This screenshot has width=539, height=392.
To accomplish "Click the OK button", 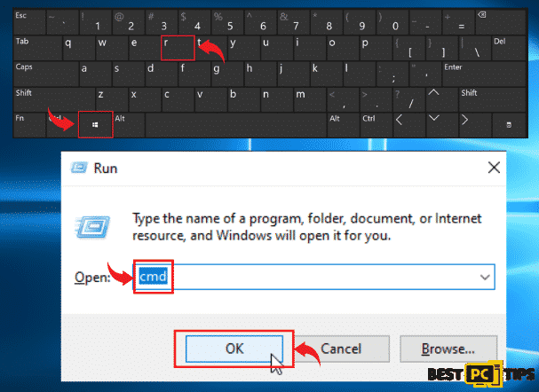I will click(x=234, y=349).
